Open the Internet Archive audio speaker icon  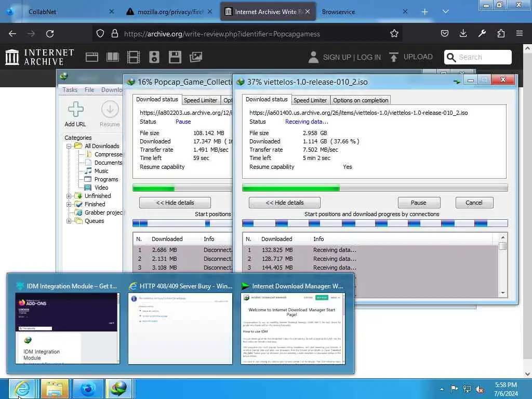coord(154,57)
